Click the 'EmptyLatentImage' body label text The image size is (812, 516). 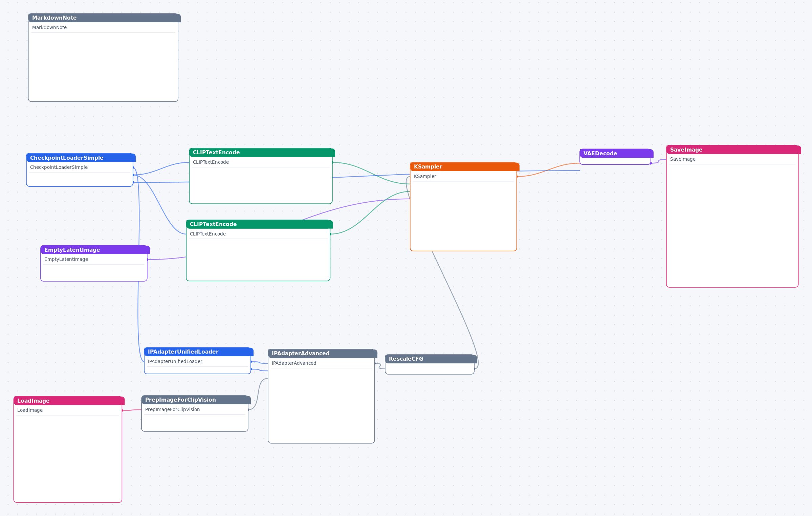coord(66,260)
